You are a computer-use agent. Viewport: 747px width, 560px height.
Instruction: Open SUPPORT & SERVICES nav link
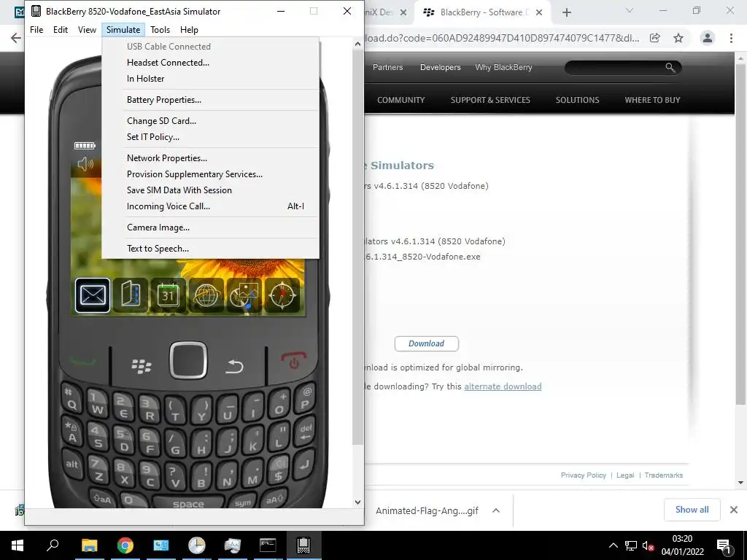(x=490, y=100)
